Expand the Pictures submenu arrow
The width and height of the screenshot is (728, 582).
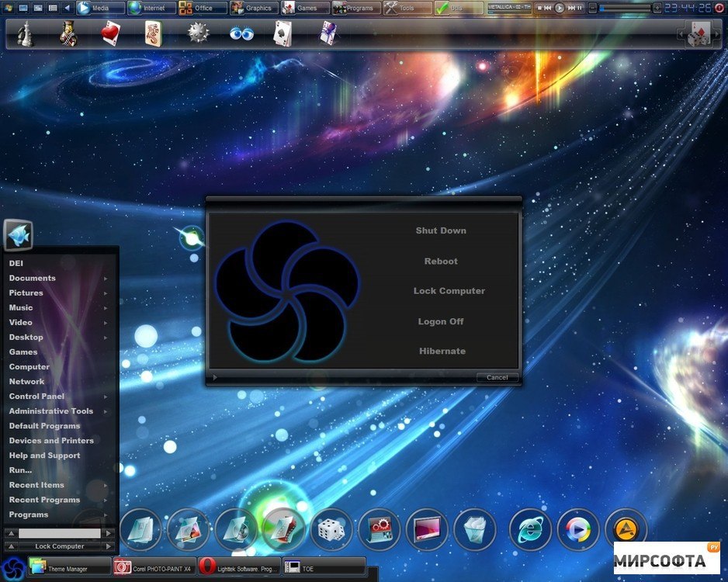(106, 293)
